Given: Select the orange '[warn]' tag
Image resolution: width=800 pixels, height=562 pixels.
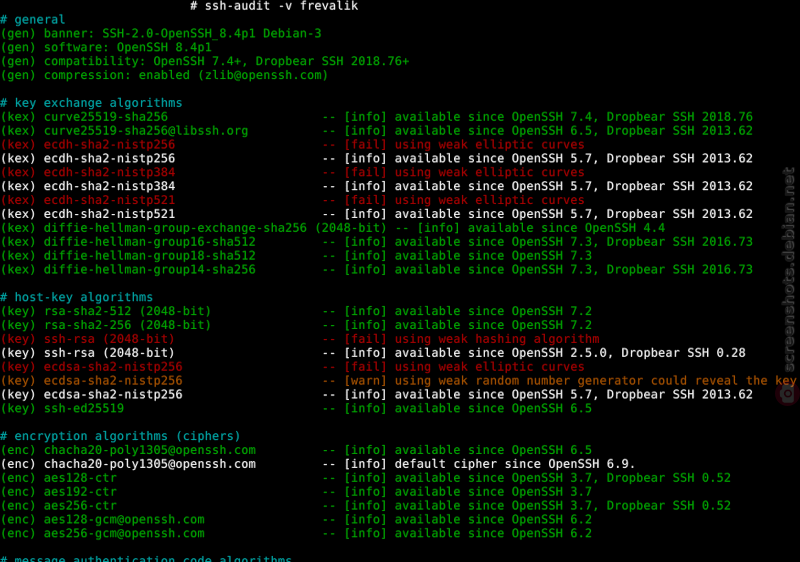Looking at the screenshot, I should [365, 381].
